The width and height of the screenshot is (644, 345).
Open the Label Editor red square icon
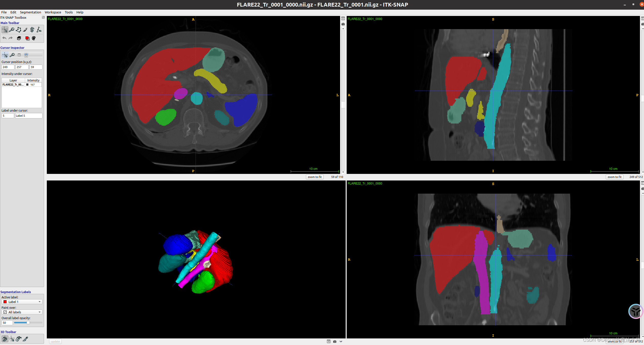[27, 38]
